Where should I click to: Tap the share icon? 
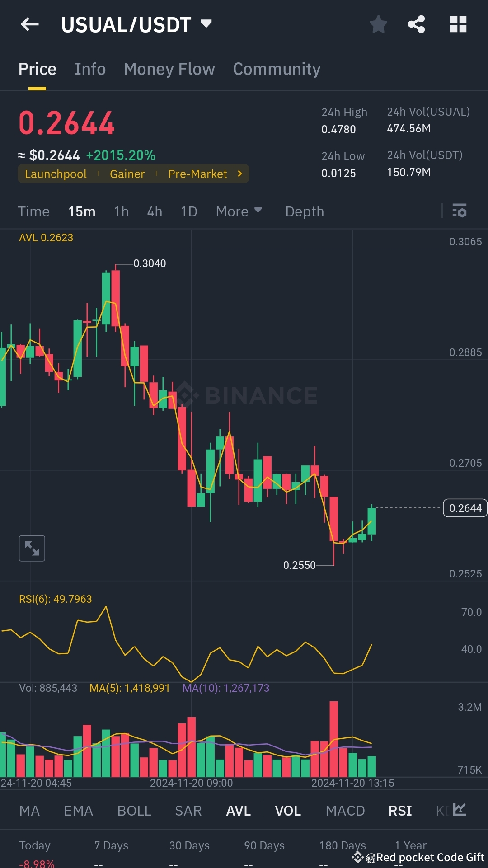[416, 24]
